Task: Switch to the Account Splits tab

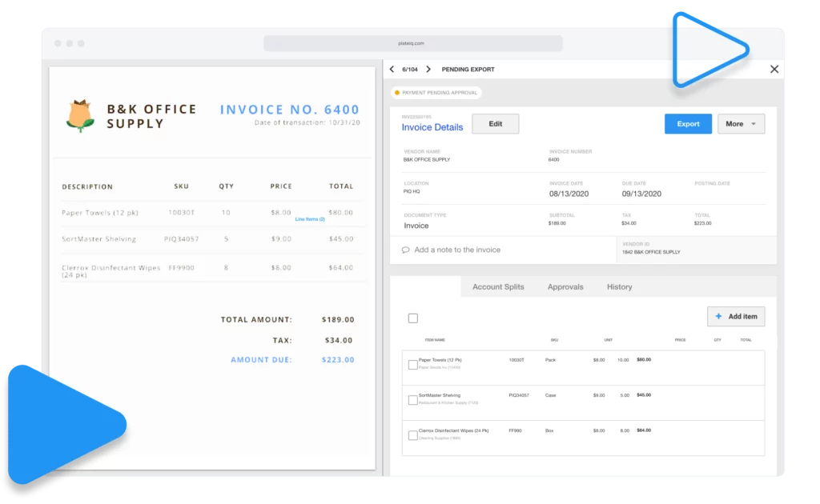Action: [498, 286]
